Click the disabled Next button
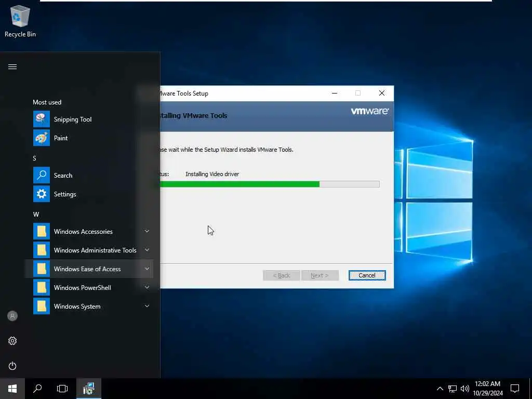The height and width of the screenshot is (399, 532). coord(320,275)
